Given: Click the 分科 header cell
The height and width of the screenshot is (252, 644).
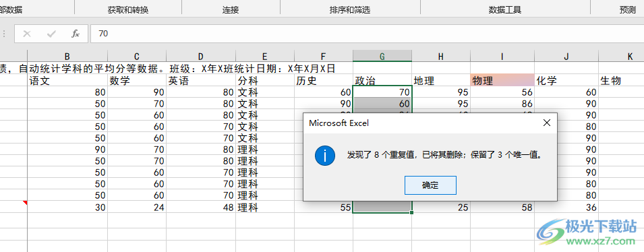Looking at the screenshot, I should tap(265, 81).
